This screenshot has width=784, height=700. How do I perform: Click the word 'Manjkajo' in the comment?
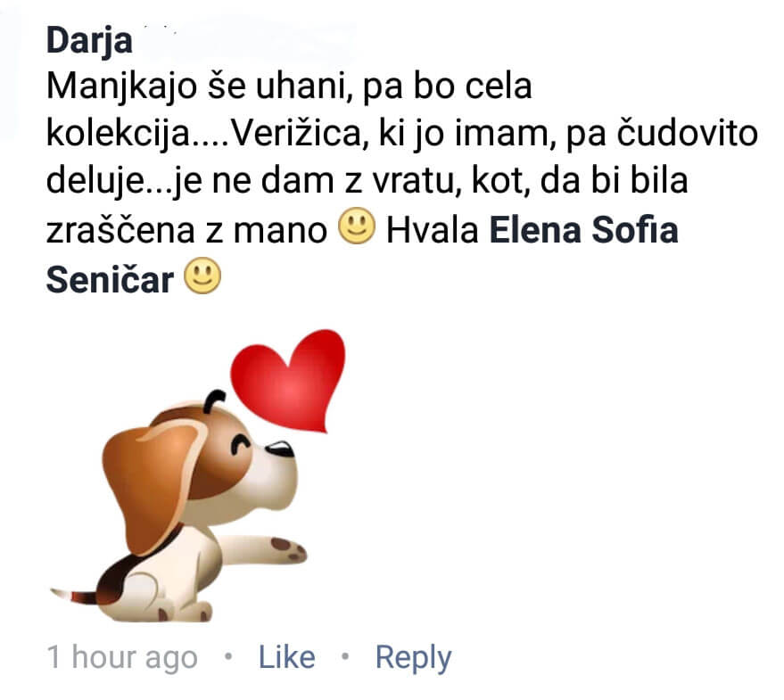pos(121,87)
